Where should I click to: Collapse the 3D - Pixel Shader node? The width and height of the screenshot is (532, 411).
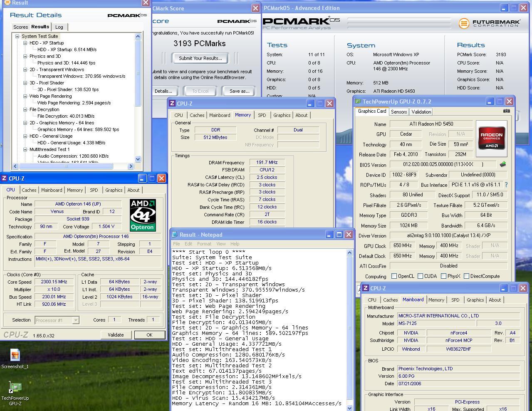25,83
